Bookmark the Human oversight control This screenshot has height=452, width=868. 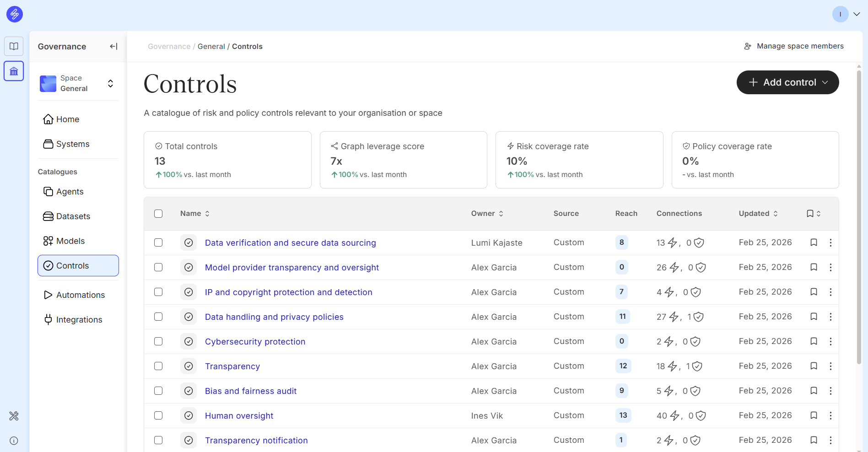coord(814,415)
